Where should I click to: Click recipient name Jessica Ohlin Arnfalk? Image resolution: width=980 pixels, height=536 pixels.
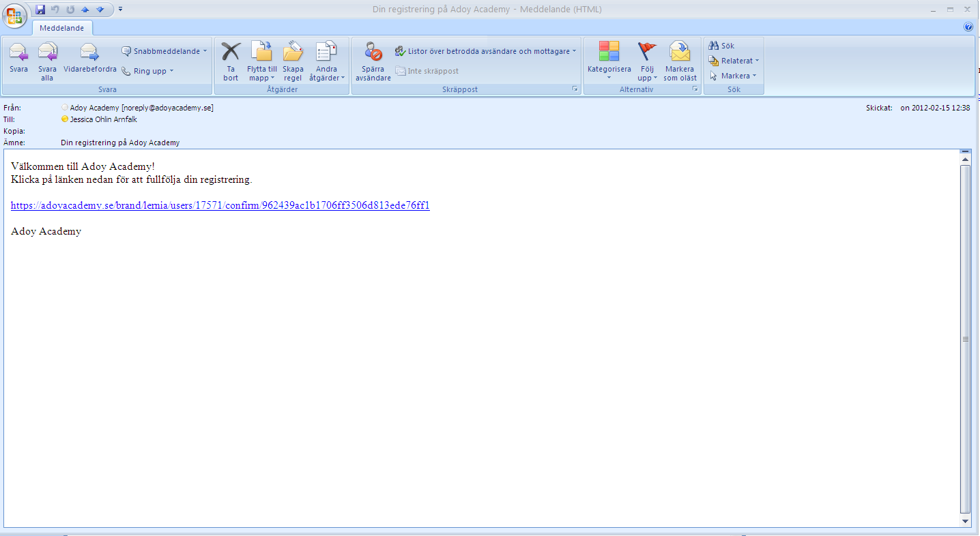(x=104, y=119)
